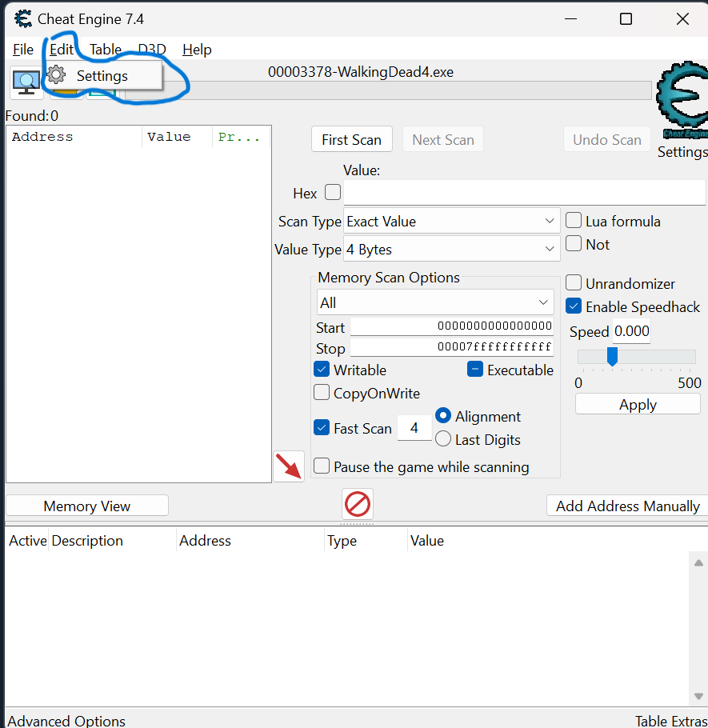Open the process list computer icon

(26, 82)
